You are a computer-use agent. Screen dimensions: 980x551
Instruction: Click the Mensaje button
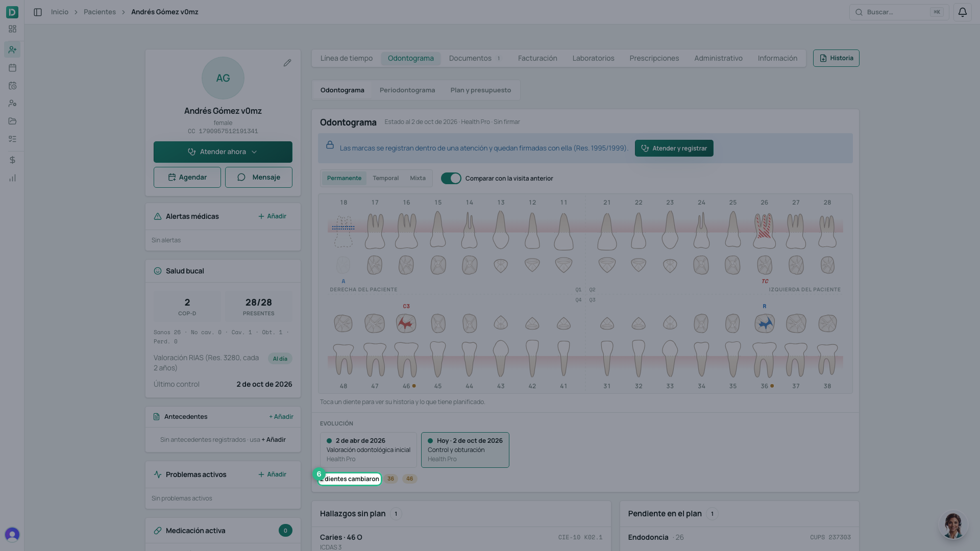(259, 177)
